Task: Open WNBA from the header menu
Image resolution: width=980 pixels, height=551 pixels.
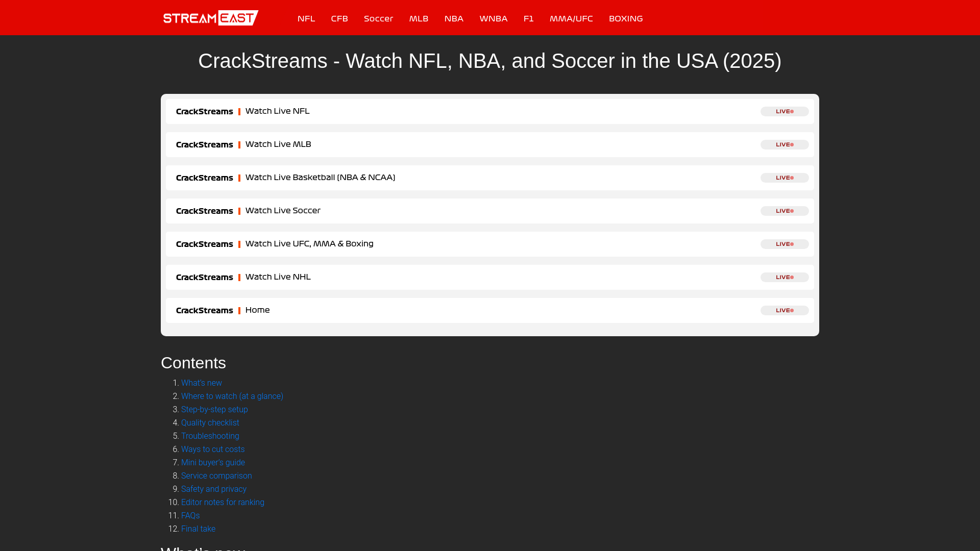Action: [x=494, y=18]
